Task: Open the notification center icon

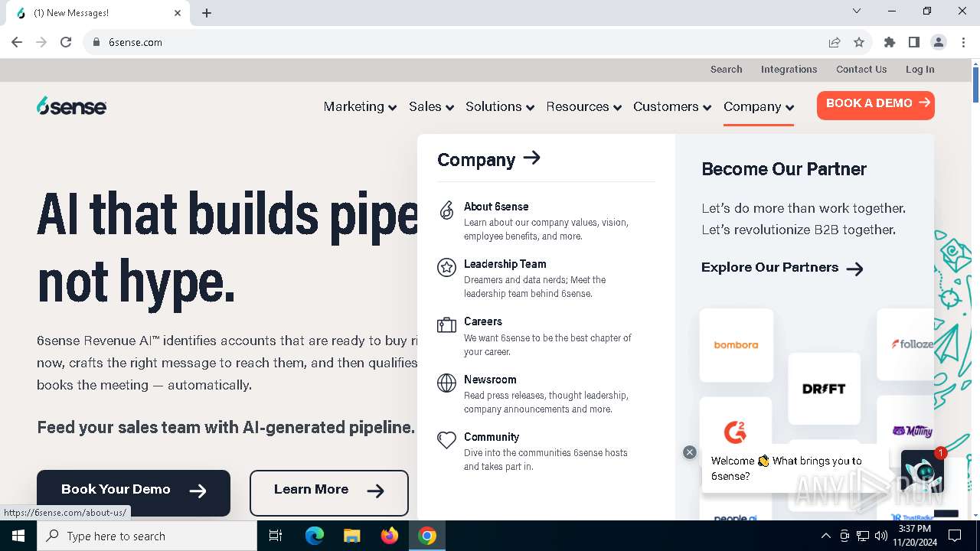Action: click(x=955, y=536)
